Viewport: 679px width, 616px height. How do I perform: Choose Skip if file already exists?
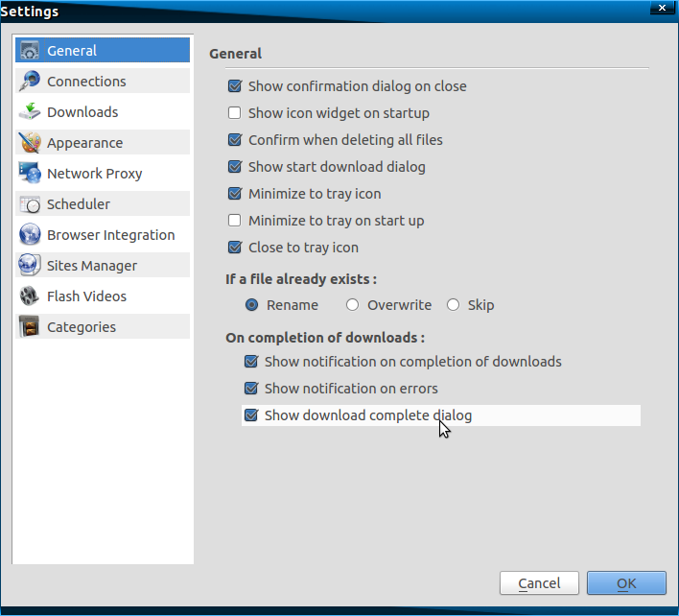[x=453, y=305]
